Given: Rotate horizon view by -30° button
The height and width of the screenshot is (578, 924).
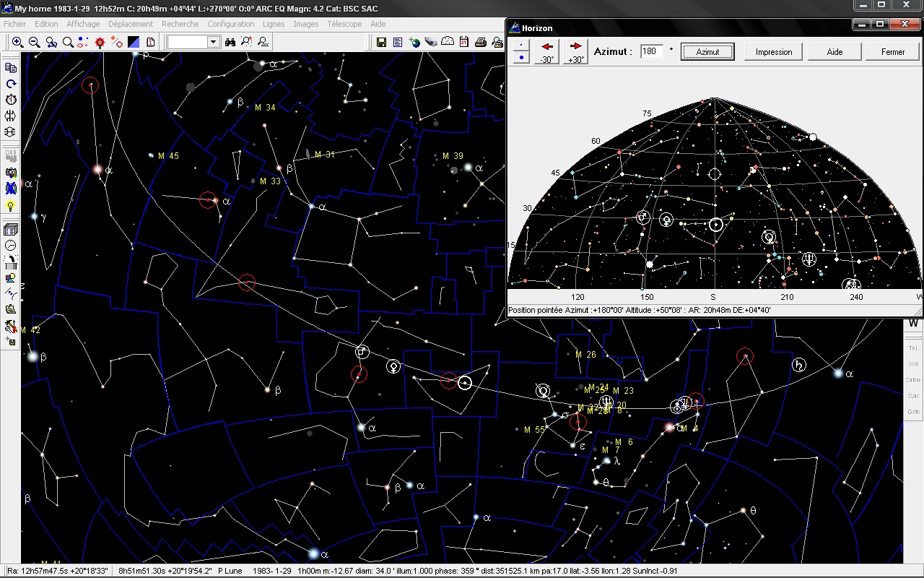Looking at the screenshot, I should [547, 52].
